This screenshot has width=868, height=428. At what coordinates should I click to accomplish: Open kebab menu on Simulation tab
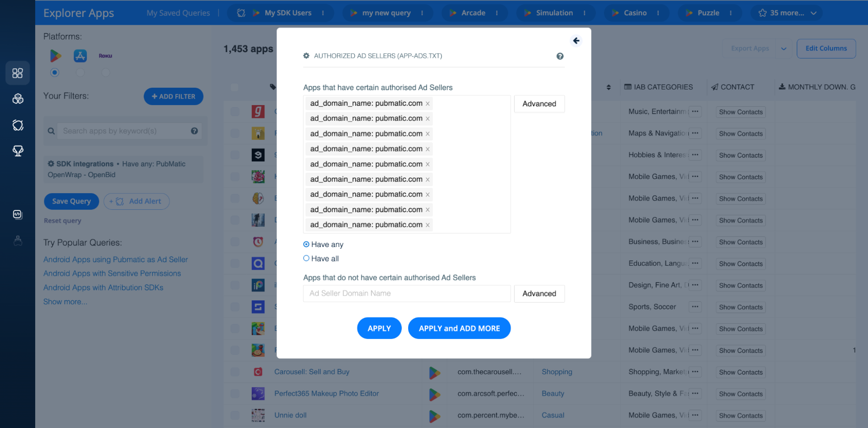[584, 13]
